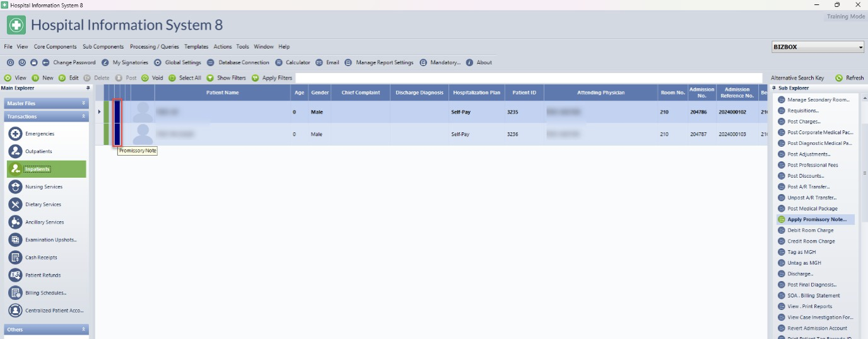The height and width of the screenshot is (339, 868).
Task: Click the blue promissory note indicator in second row
Action: [x=117, y=134]
